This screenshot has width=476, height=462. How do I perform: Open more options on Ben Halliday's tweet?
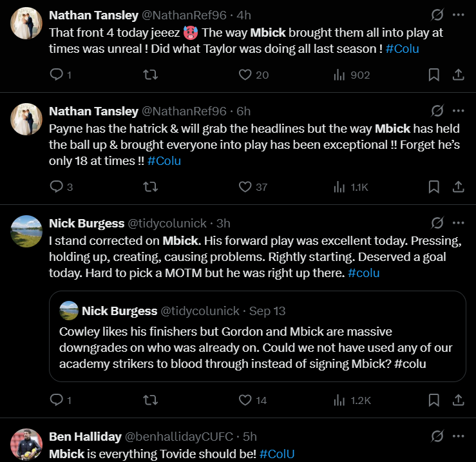[458, 436]
